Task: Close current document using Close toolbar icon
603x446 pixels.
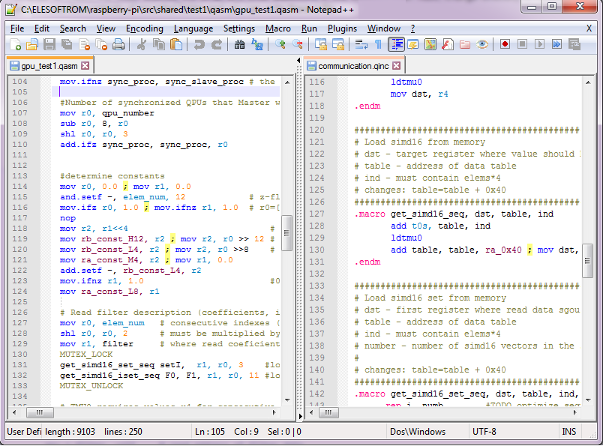Action: [x=84, y=45]
